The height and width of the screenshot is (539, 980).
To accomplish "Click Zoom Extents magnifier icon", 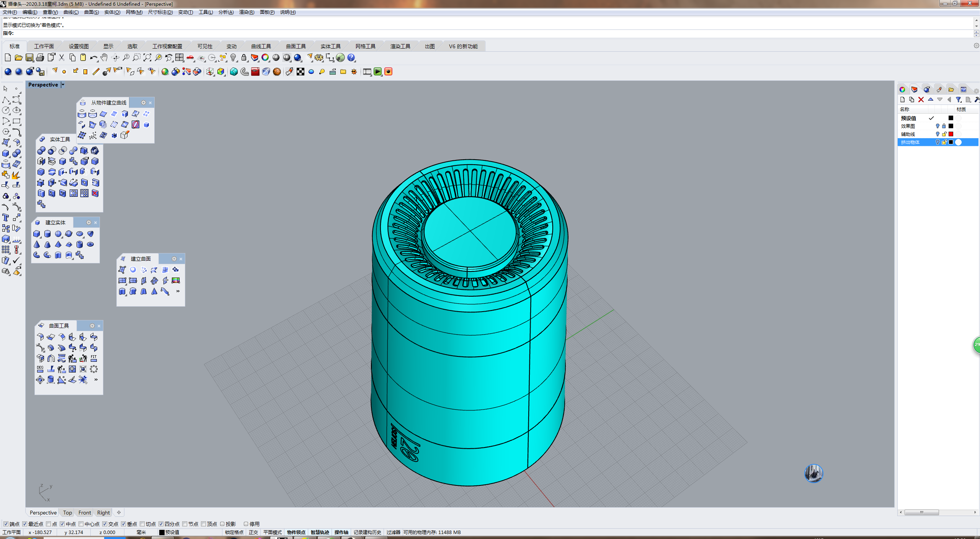I will 147,58.
